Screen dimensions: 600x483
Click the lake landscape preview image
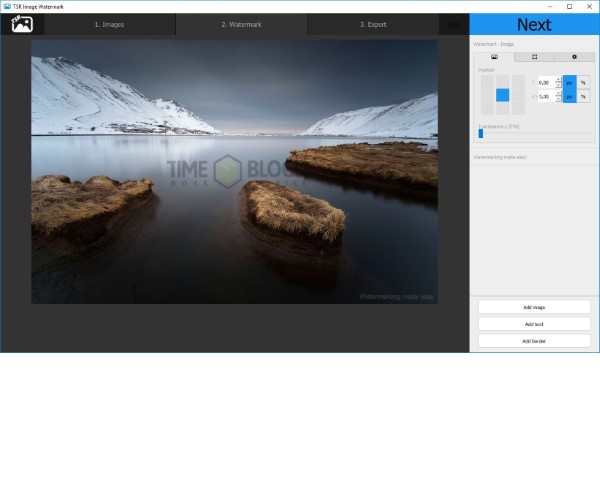pyautogui.click(x=235, y=171)
